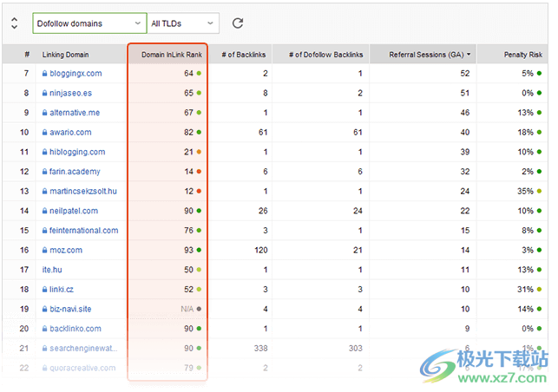The image size is (558, 392).
Task: Select row number 14 for neilpatel.com
Action: (x=24, y=211)
